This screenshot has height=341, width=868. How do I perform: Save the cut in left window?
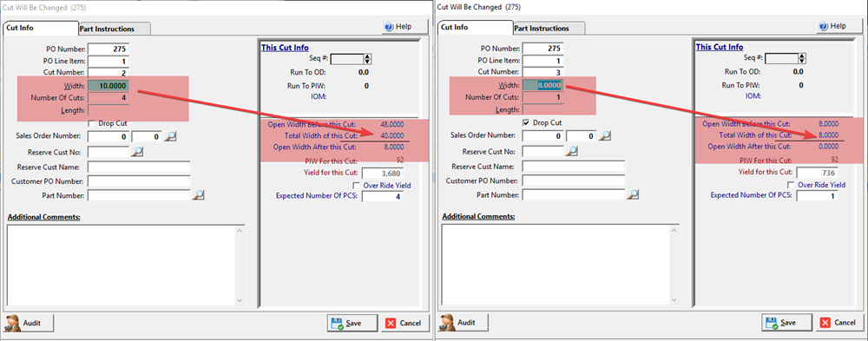coord(352,323)
